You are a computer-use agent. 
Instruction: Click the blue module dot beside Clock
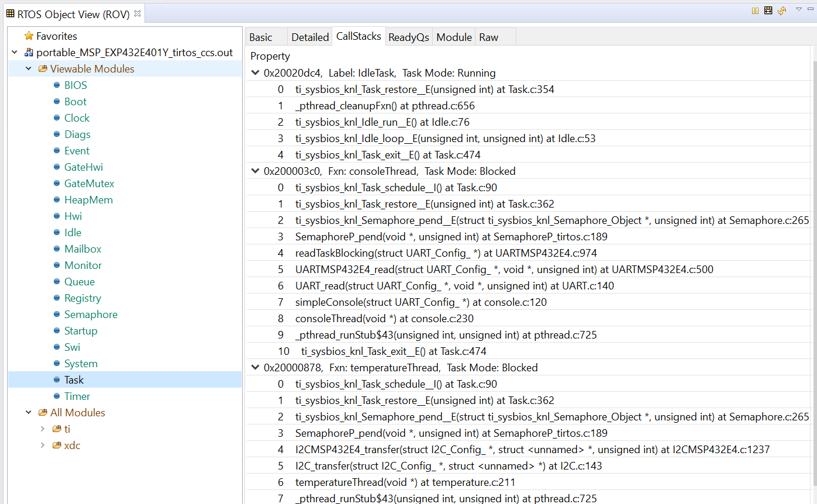pos(57,118)
